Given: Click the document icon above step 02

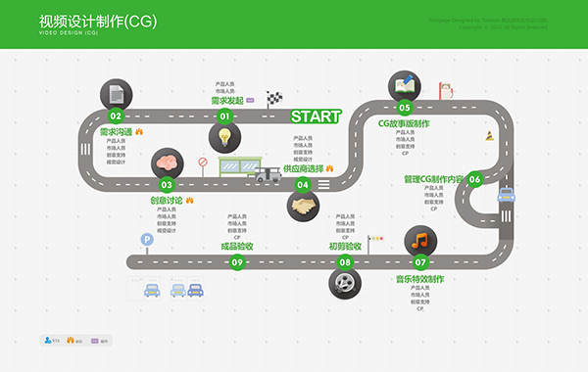Looking at the screenshot, I should pyautogui.click(x=117, y=95).
